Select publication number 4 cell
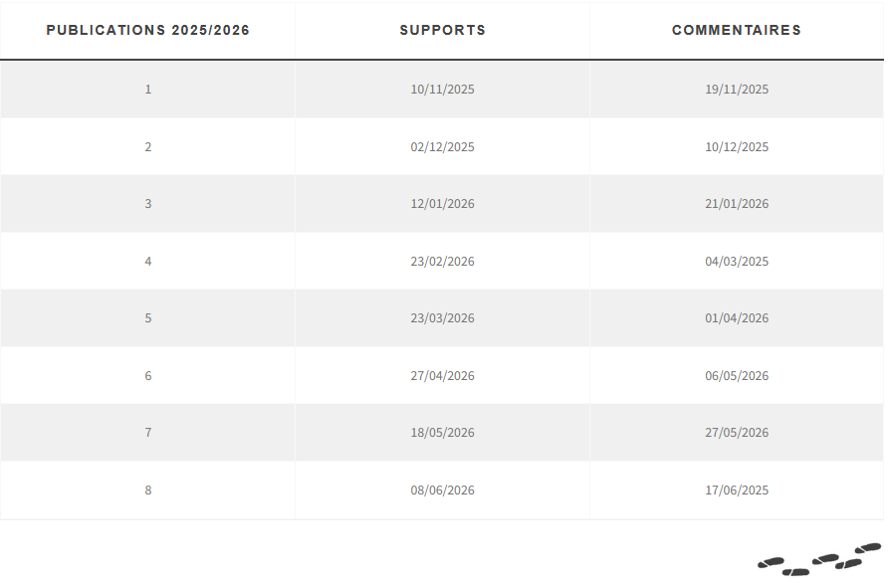Viewport: 890px width, 588px height. (x=148, y=262)
